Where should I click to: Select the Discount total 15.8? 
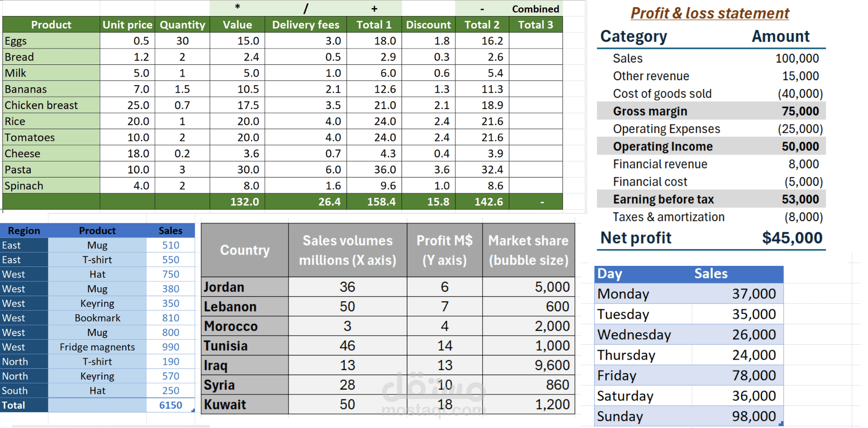click(429, 202)
